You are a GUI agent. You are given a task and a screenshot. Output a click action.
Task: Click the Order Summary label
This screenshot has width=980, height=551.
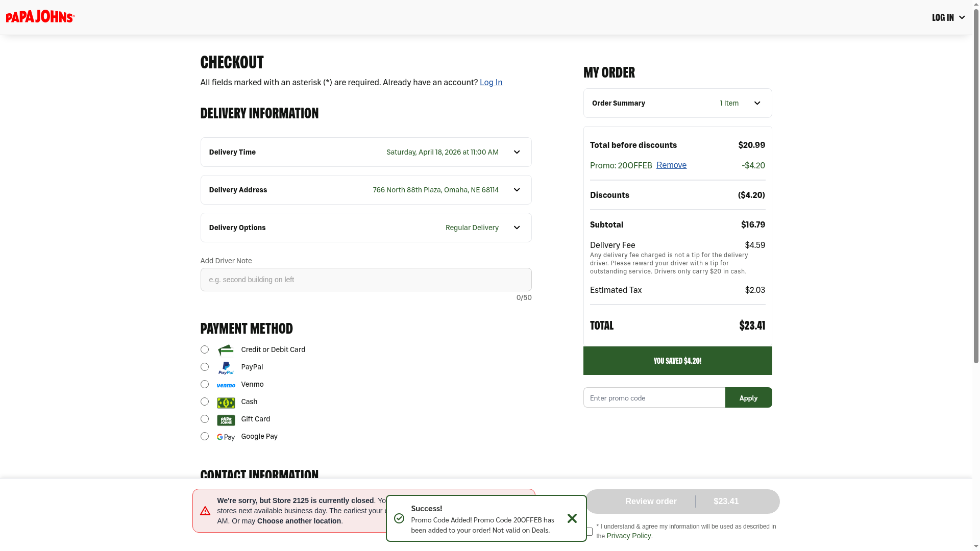coord(619,103)
